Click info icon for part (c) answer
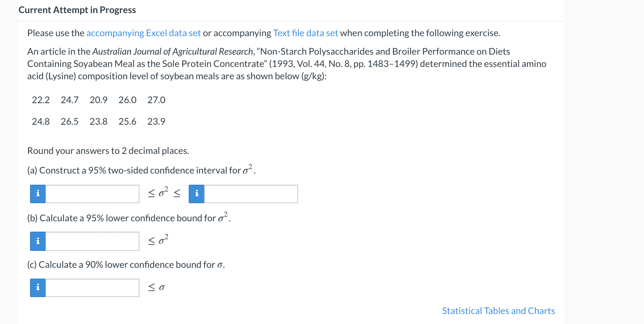644x324 pixels. tap(38, 288)
